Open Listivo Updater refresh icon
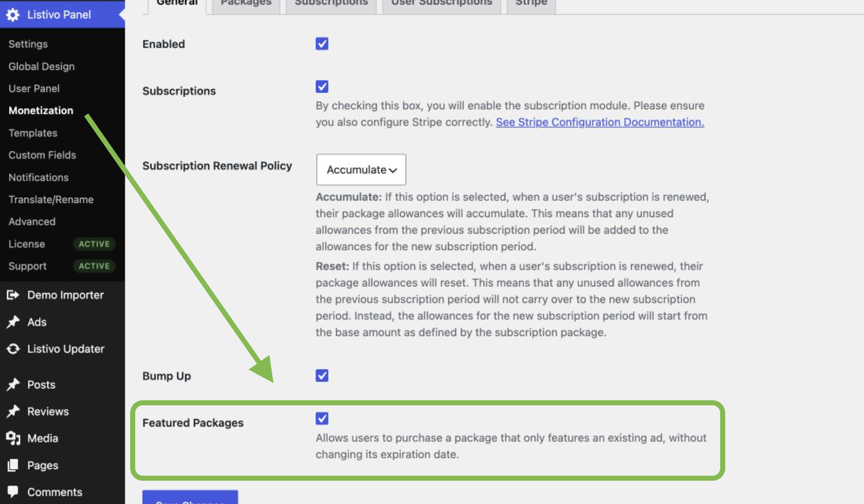 [x=13, y=349]
